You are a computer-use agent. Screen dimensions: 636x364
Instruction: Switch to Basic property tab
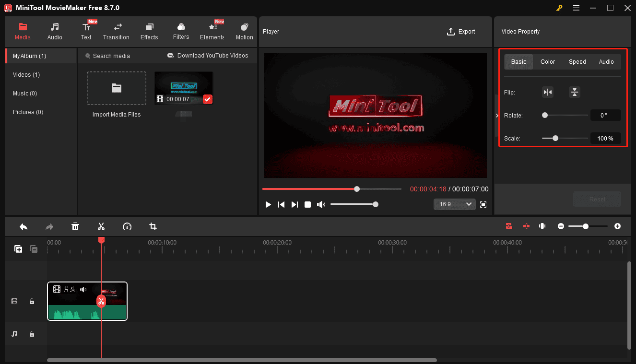[x=518, y=62]
